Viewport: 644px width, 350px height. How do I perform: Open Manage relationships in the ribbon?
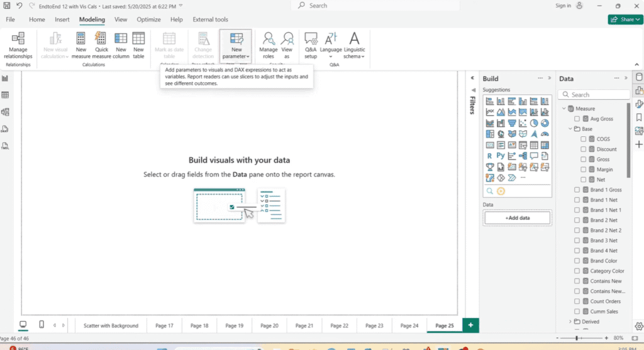18,45
